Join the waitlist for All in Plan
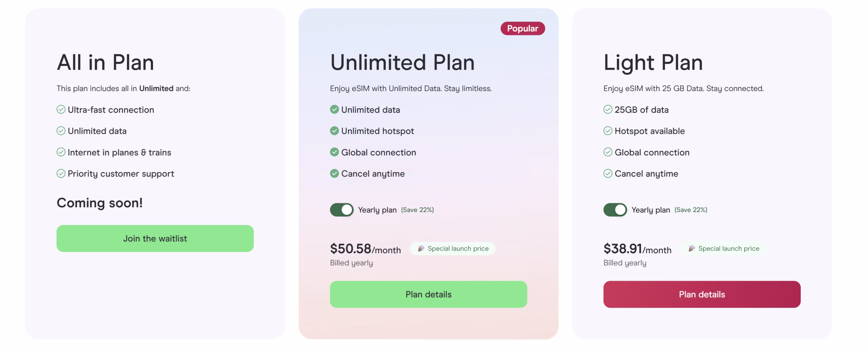The height and width of the screenshot is (351, 868). [155, 238]
